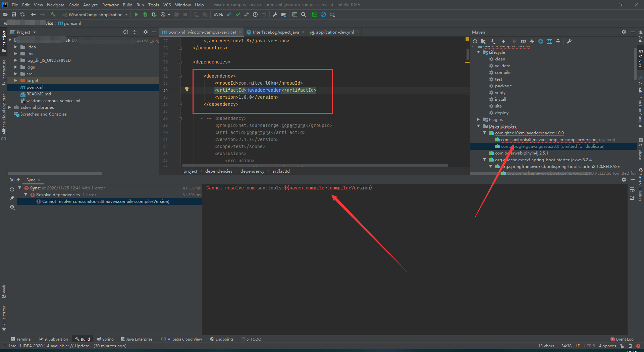Collapse the Resolve dependencies build node
This screenshot has width=644, height=352.
coord(25,194)
